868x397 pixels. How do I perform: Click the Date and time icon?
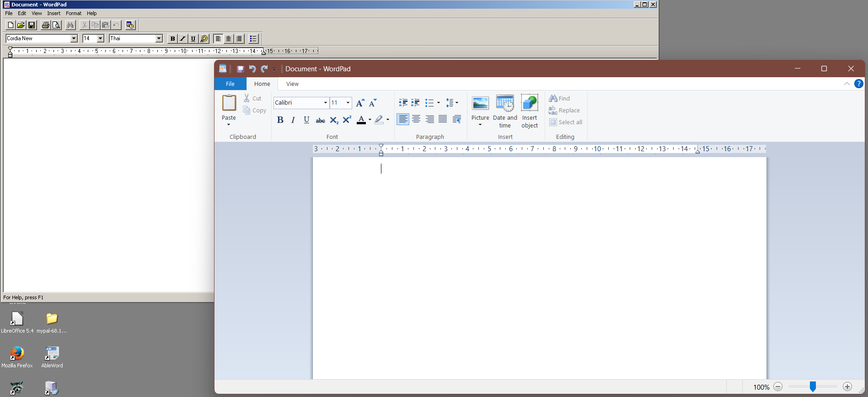(505, 103)
